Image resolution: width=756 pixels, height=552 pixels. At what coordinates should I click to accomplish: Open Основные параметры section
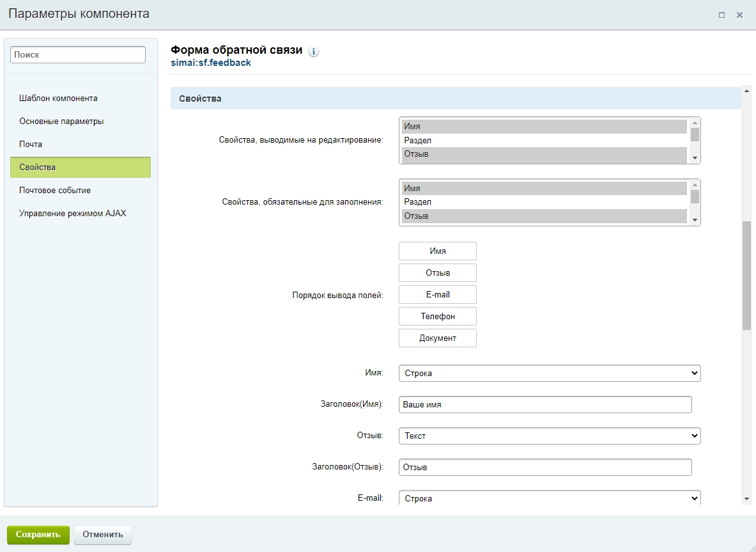pos(61,122)
